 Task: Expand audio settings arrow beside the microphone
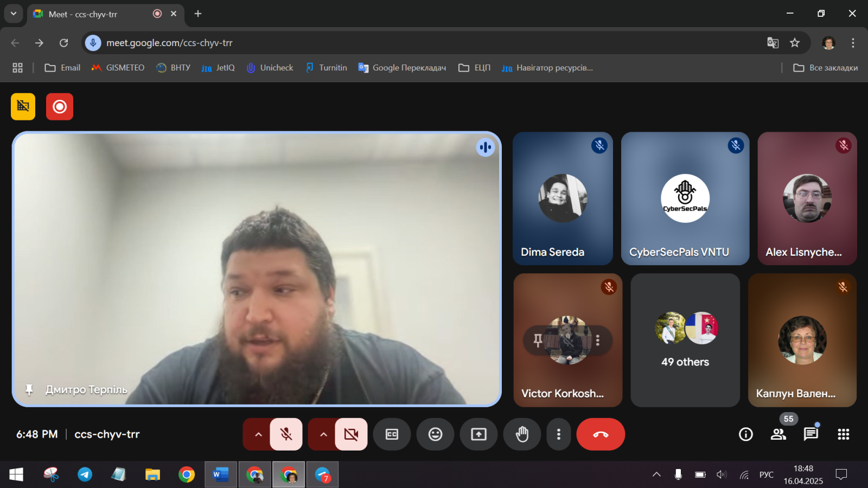point(258,434)
